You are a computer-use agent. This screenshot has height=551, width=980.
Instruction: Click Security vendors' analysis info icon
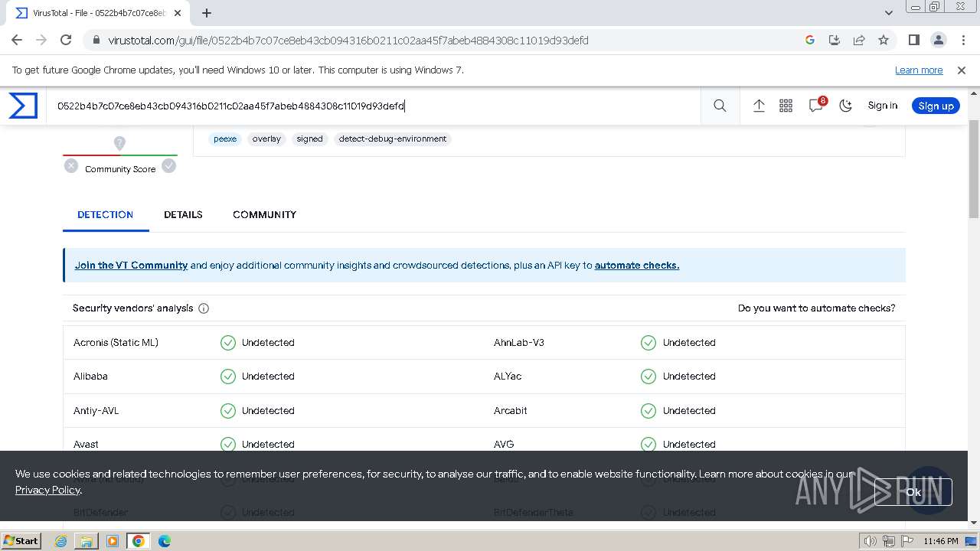click(x=204, y=308)
